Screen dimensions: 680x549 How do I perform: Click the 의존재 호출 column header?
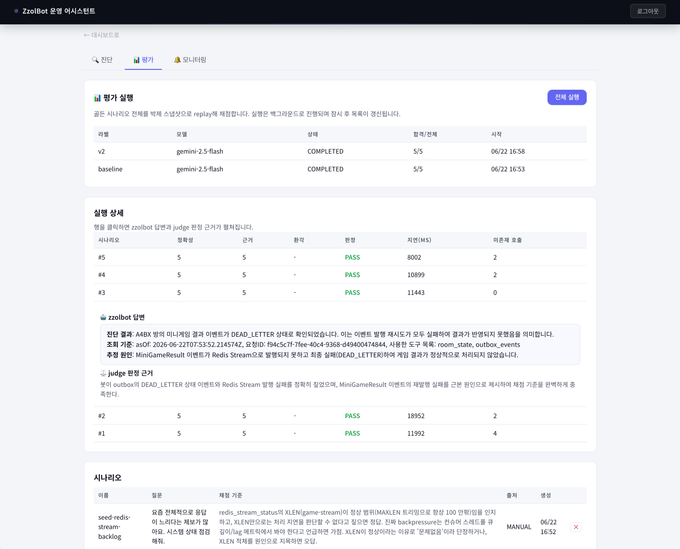[x=507, y=240]
